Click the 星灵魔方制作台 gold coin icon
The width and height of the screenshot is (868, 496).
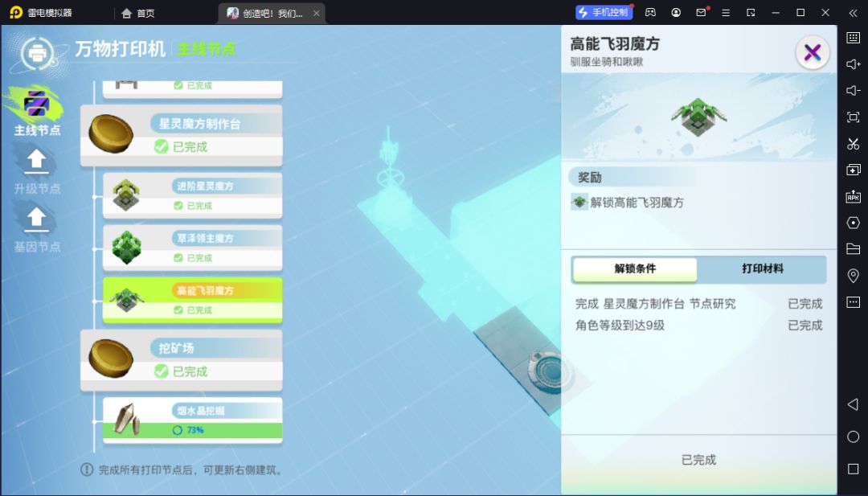click(111, 133)
